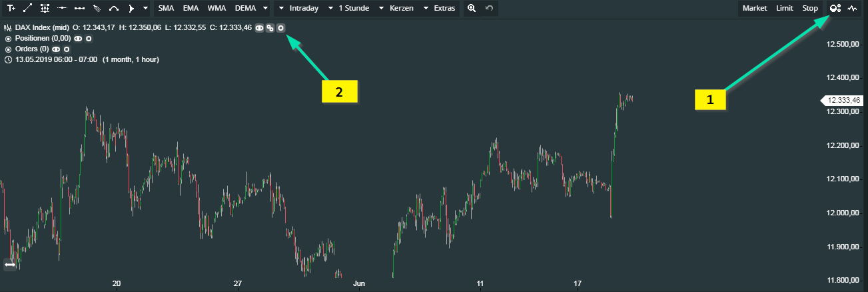Pick the pencil freehand drawing tool
This screenshot has height=292, width=868.
coord(97,9)
